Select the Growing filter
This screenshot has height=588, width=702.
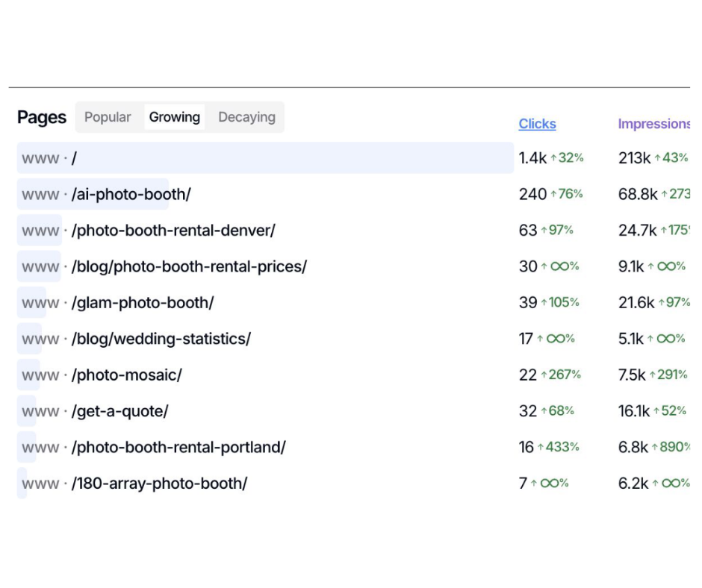coord(174,117)
